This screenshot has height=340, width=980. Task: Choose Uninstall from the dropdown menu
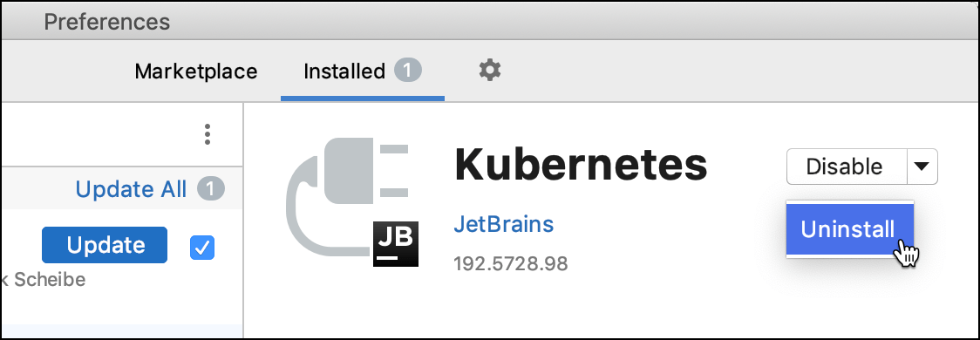tap(850, 229)
